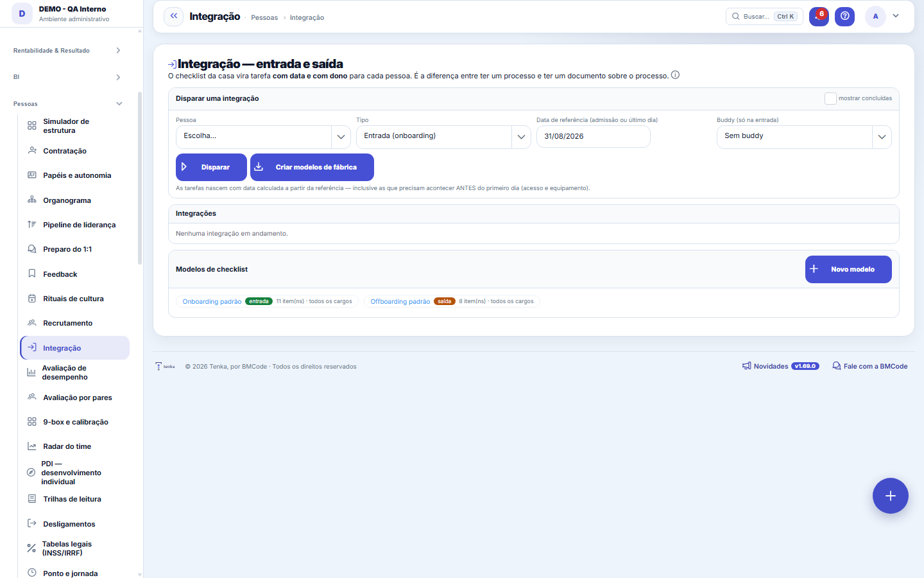Click the DEMO workspace 'D' avatar

[22, 13]
